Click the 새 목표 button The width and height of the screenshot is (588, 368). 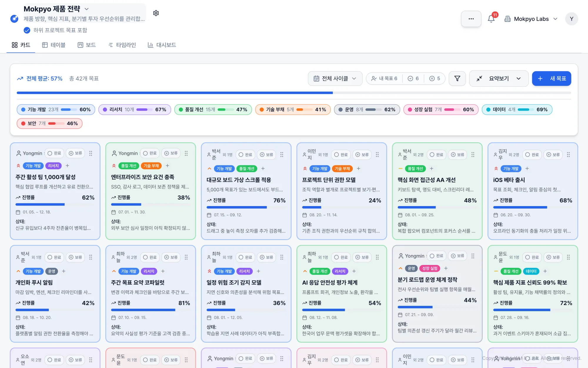click(552, 79)
